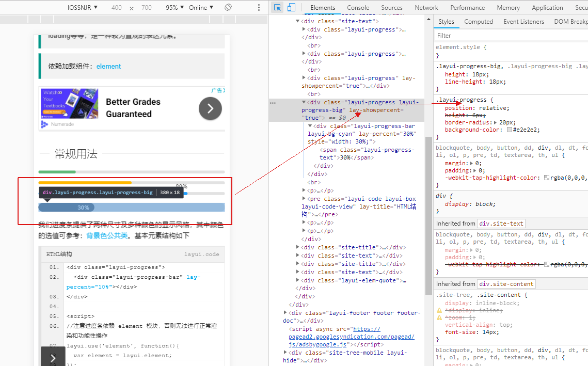Click the Styles Filter input
588x366 pixels.
(x=511, y=36)
